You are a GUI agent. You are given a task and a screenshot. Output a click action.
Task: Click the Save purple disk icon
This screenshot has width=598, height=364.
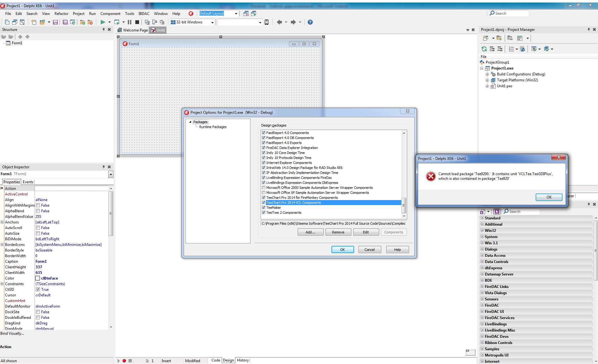tap(55, 22)
